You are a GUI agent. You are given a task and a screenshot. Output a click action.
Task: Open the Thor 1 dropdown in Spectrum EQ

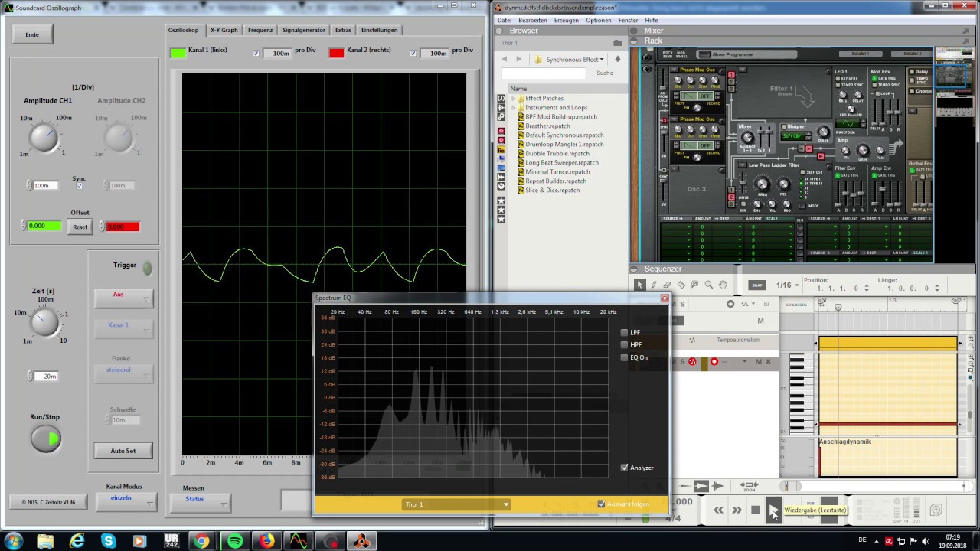click(456, 504)
